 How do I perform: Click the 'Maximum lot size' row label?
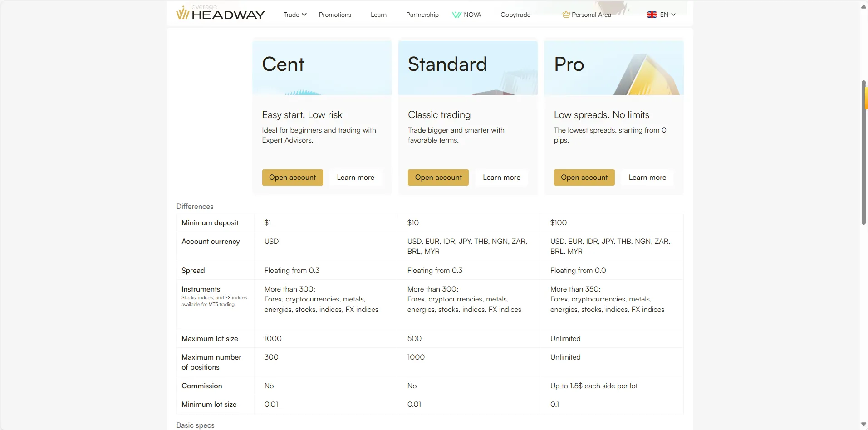coord(210,338)
